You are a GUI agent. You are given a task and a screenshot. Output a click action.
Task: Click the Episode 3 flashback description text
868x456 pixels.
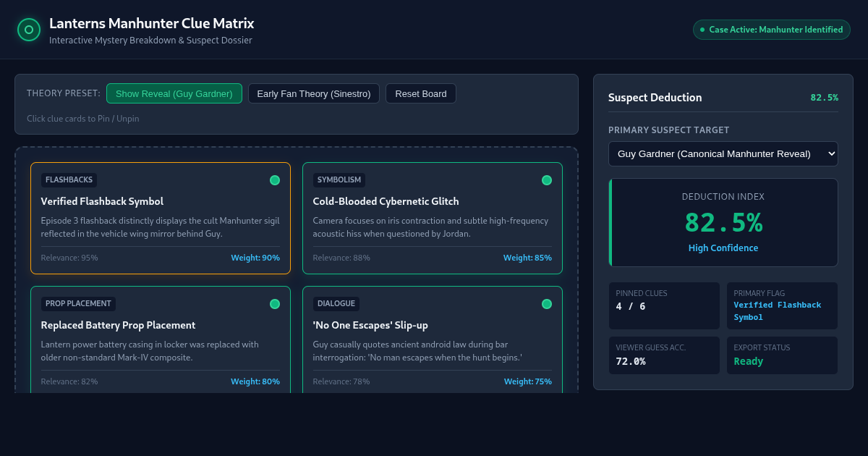[160, 227]
